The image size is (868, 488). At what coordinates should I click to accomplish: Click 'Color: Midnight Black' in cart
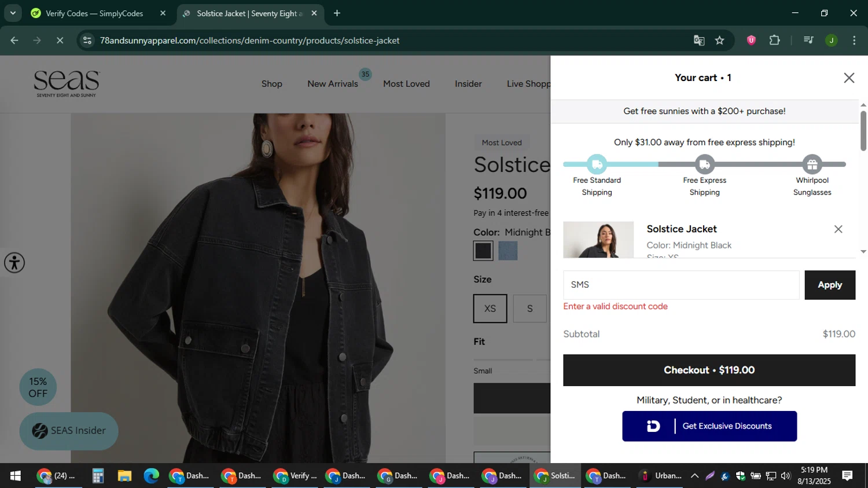(689, 245)
